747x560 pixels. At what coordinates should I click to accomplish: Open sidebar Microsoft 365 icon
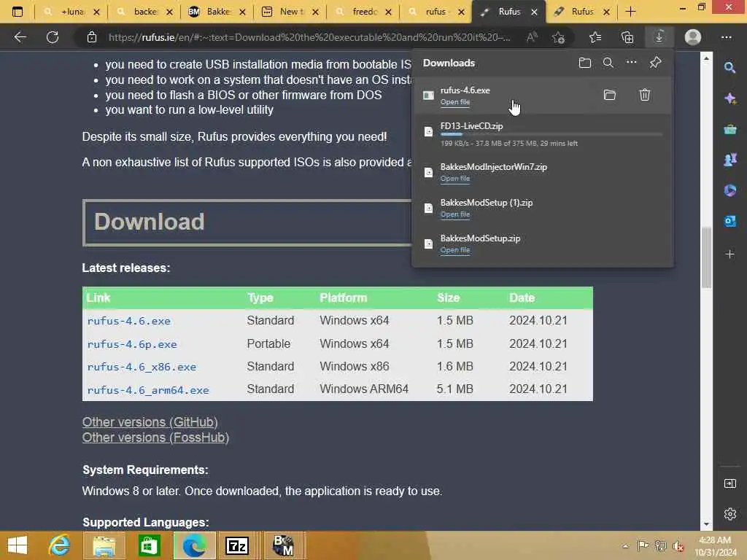729,190
